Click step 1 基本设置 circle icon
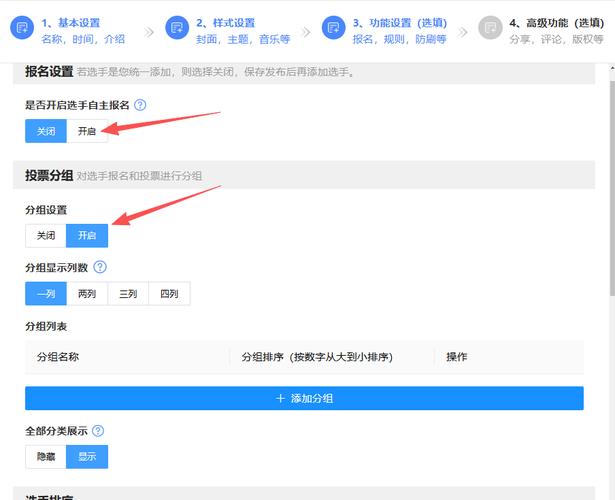The height and width of the screenshot is (500, 615). [x=22, y=27]
